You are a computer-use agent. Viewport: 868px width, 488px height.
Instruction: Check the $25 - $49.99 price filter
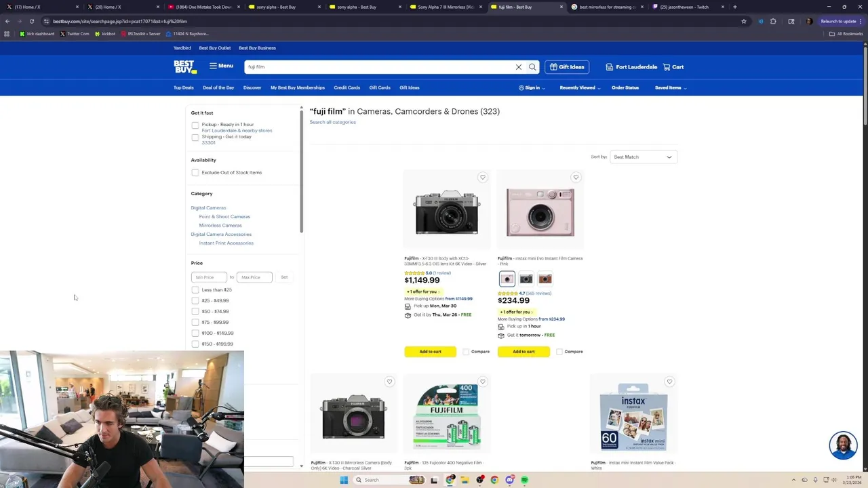pyautogui.click(x=195, y=301)
